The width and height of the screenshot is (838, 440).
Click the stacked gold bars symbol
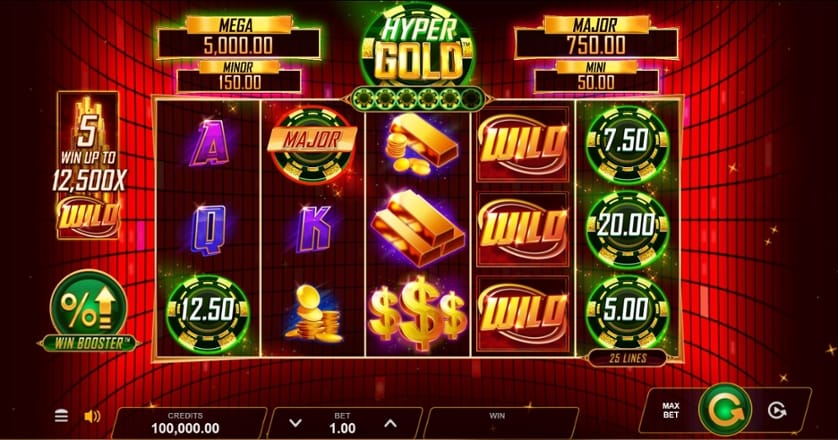click(x=418, y=228)
